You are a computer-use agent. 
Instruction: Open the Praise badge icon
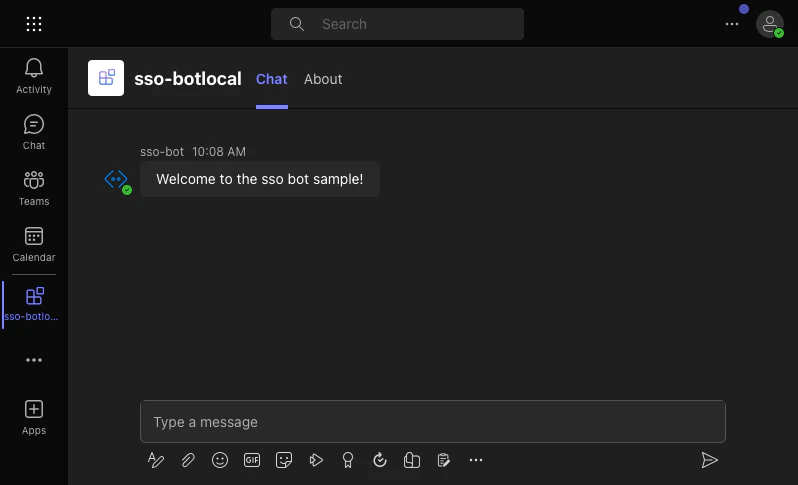coord(348,460)
